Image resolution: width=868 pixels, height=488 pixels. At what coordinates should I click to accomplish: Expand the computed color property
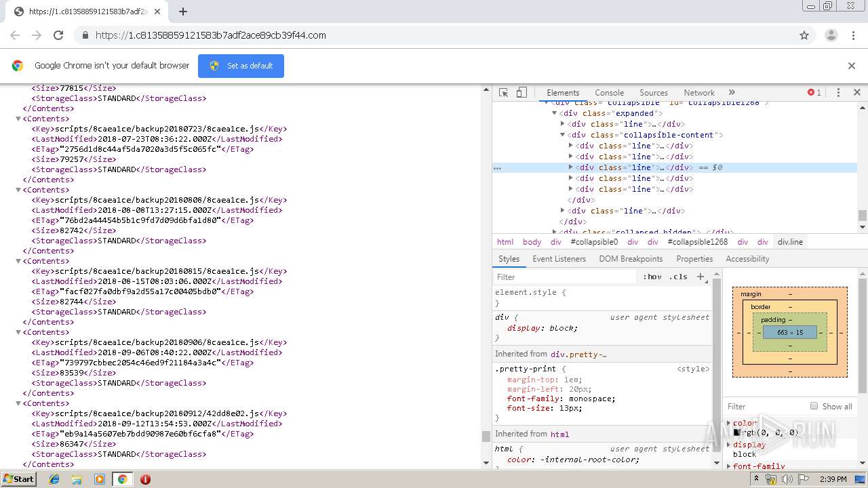pos(729,423)
